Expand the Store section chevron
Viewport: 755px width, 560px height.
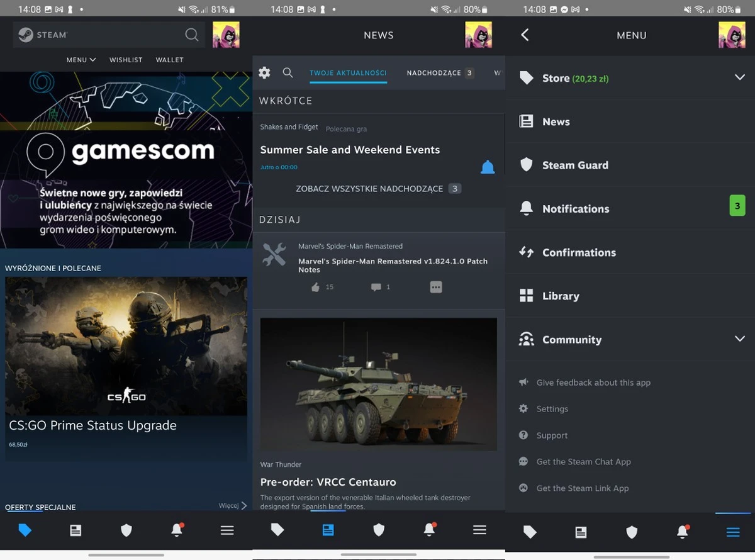(739, 77)
